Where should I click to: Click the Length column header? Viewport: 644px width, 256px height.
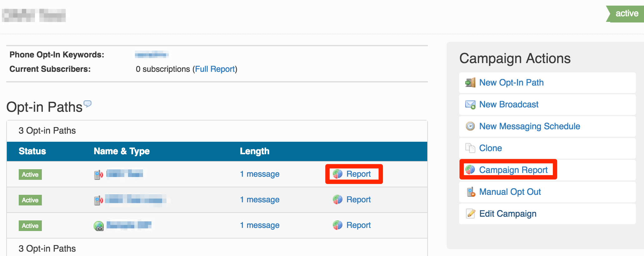pyautogui.click(x=255, y=151)
